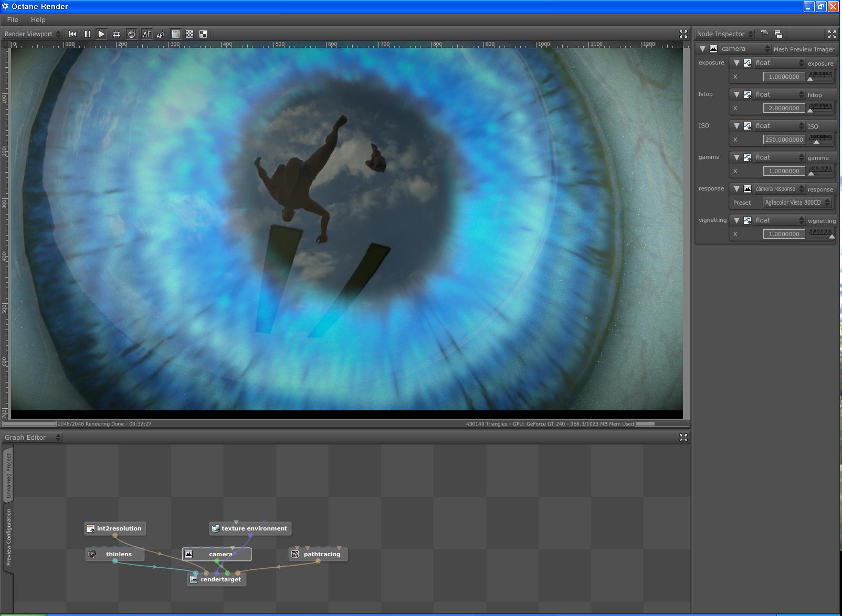Click the ISO float node icon
The height and width of the screenshot is (616, 842).
pyautogui.click(x=748, y=126)
